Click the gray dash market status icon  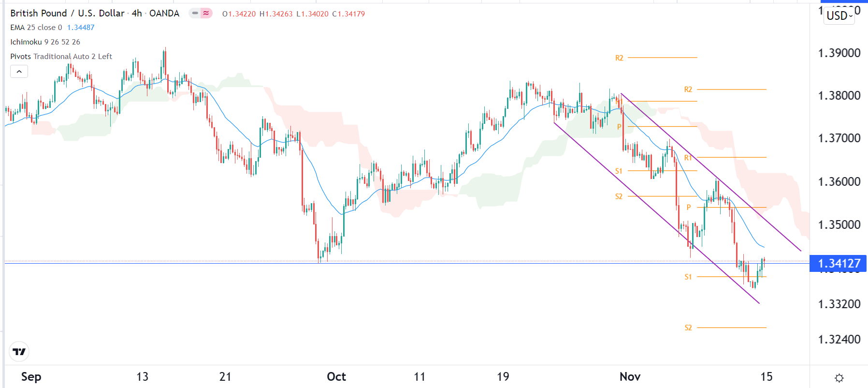195,14
